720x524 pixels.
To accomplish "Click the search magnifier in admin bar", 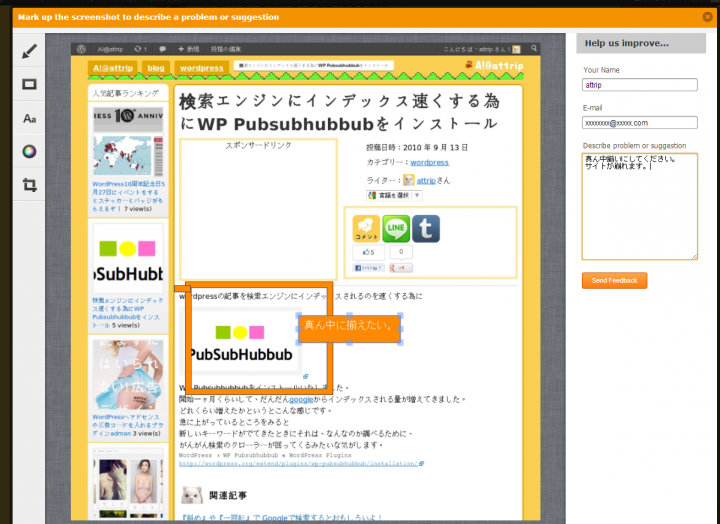I will 534,48.
